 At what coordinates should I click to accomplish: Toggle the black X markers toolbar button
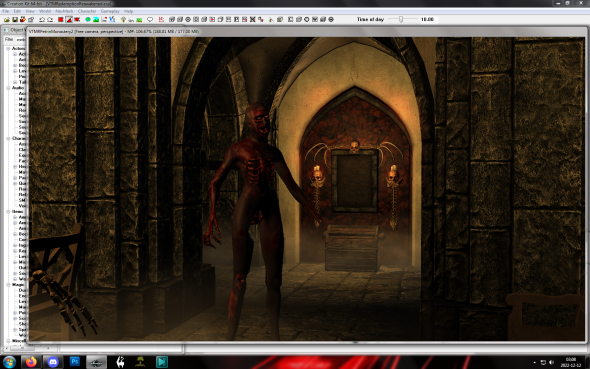252,19
